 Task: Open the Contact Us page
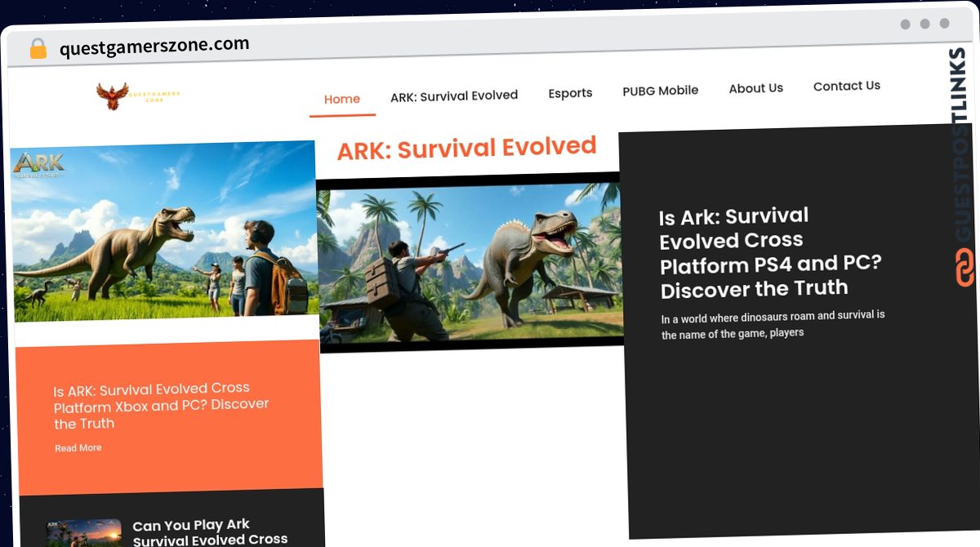[x=847, y=86]
